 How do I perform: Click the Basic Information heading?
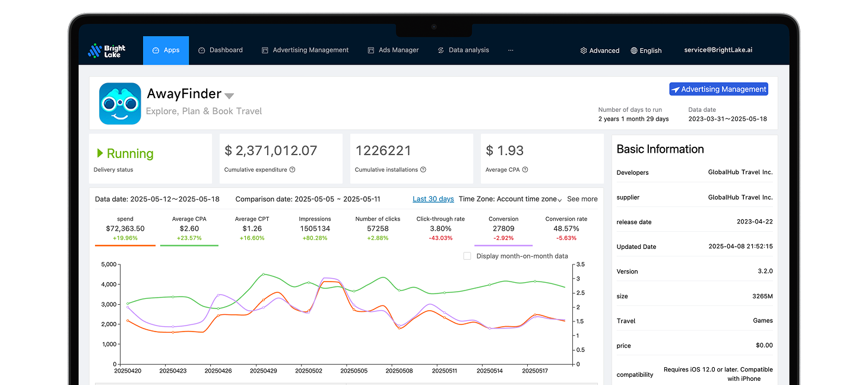coord(660,149)
